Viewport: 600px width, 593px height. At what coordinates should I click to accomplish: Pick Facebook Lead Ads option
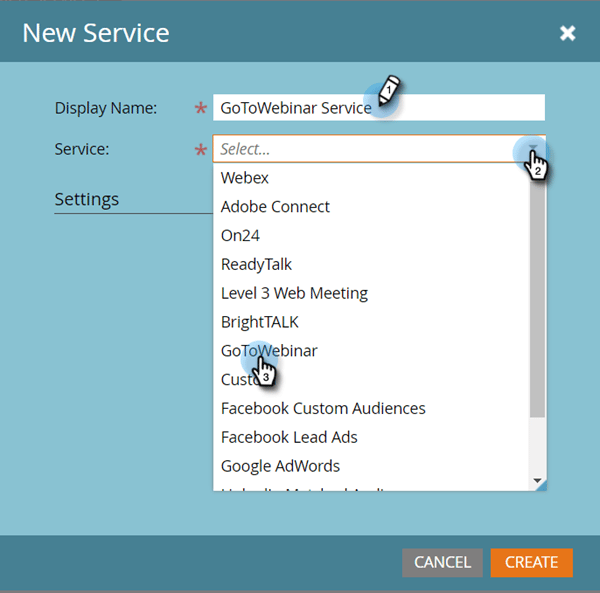371,437
